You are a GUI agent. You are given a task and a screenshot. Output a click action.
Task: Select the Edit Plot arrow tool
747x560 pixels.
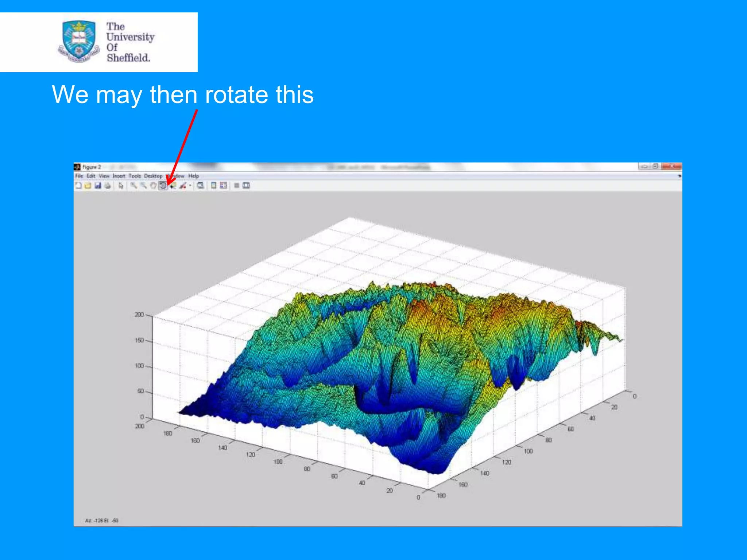click(x=121, y=186)
